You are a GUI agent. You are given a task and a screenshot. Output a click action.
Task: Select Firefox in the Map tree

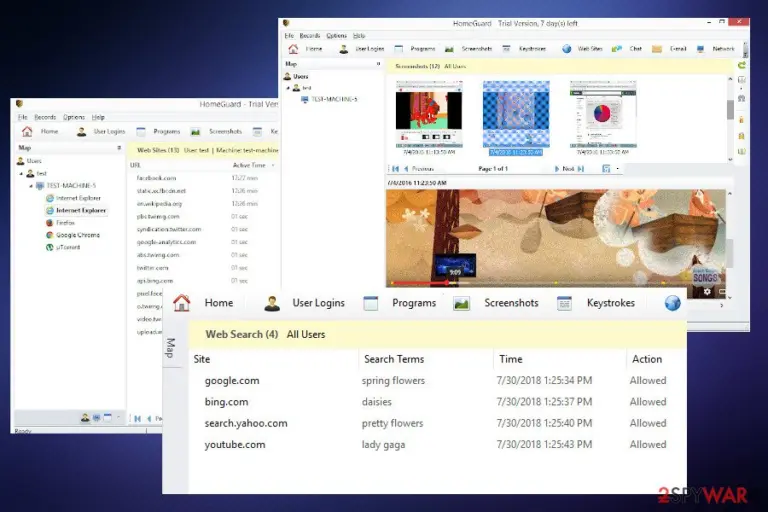coord(61,222)
